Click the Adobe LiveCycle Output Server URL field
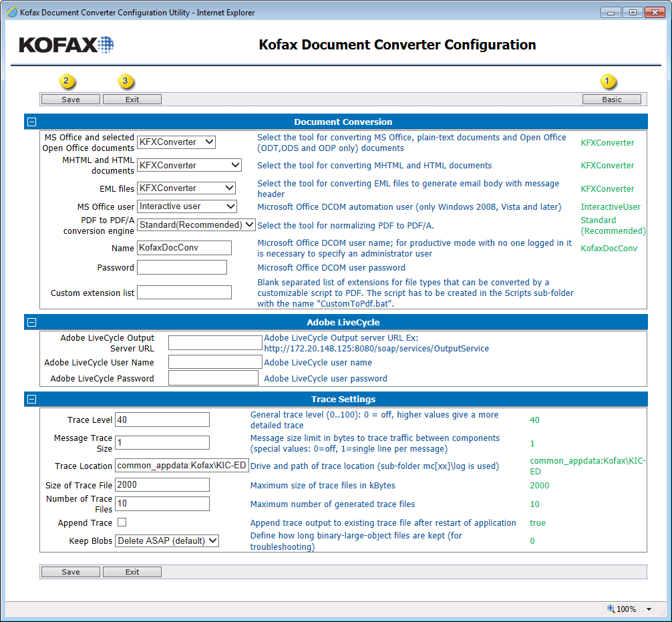The width and height of the screenshot is (672, 622). pos(215,343)
